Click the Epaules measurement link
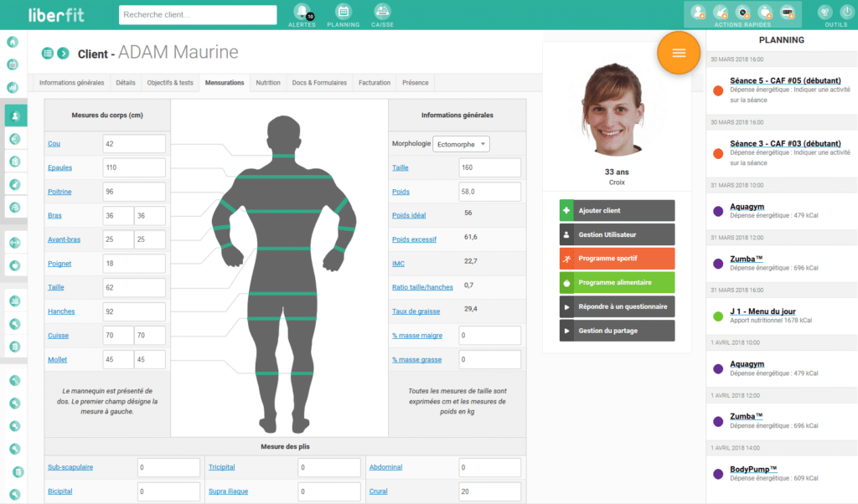The image size is (858, 504). pos(59,167)
